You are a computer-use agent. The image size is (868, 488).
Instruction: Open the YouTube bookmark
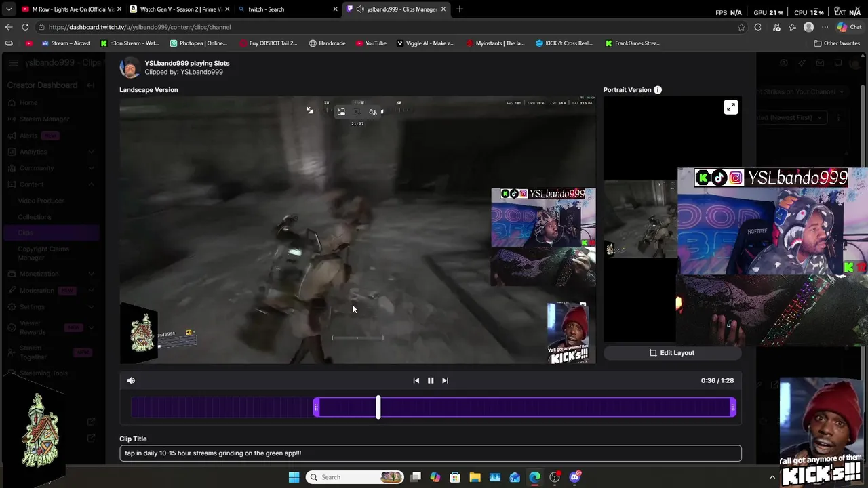coord(371,43)
